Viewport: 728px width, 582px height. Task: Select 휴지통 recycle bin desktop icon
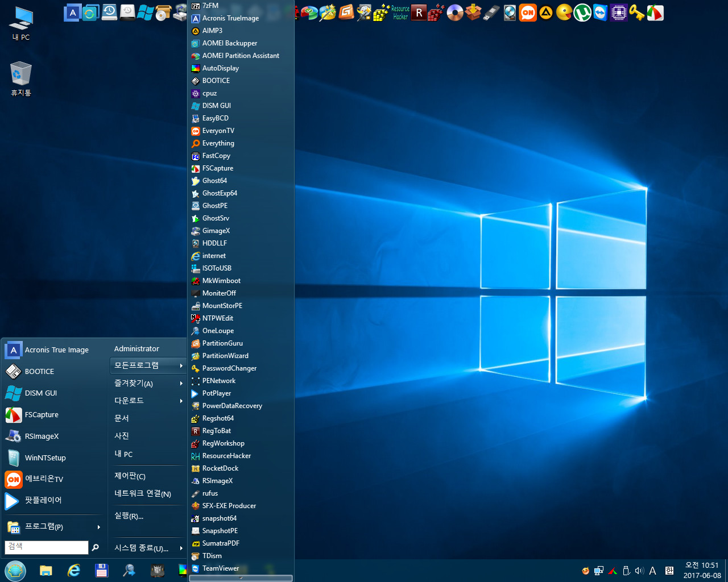click(21, 78)
